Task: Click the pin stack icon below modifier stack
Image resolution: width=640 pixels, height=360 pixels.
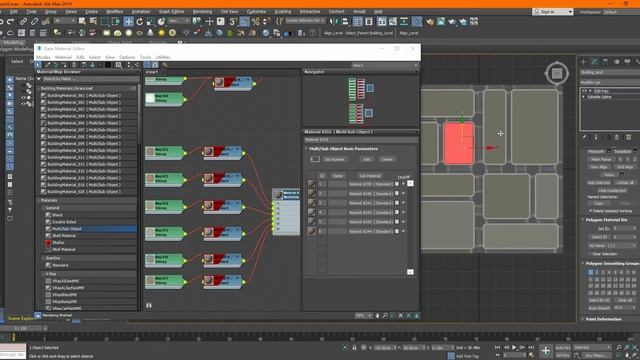Action: [584, 137]
